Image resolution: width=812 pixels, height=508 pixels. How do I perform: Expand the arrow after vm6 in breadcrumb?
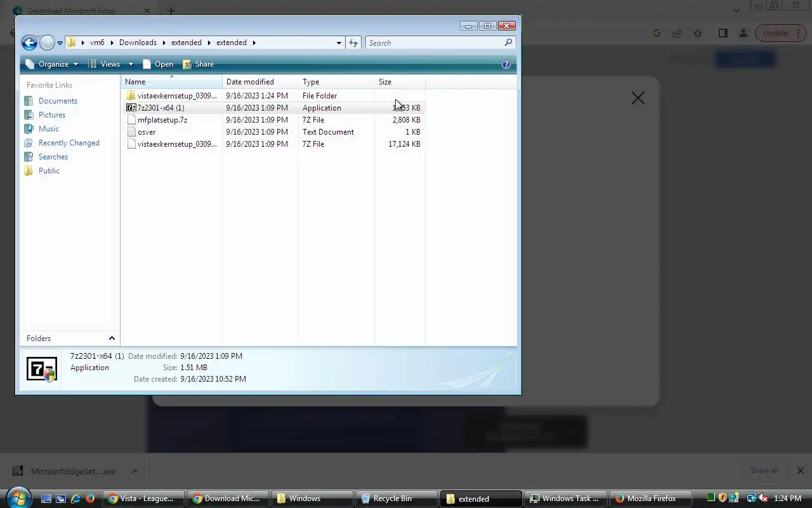click(x=112, y=43)
